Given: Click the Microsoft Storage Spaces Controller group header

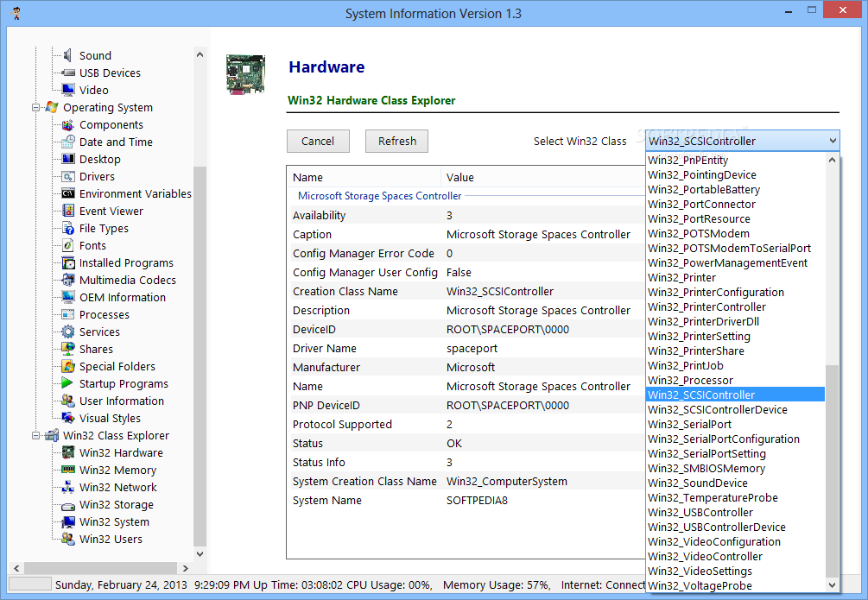Looking at the screenshot, I should click(380, 196).
